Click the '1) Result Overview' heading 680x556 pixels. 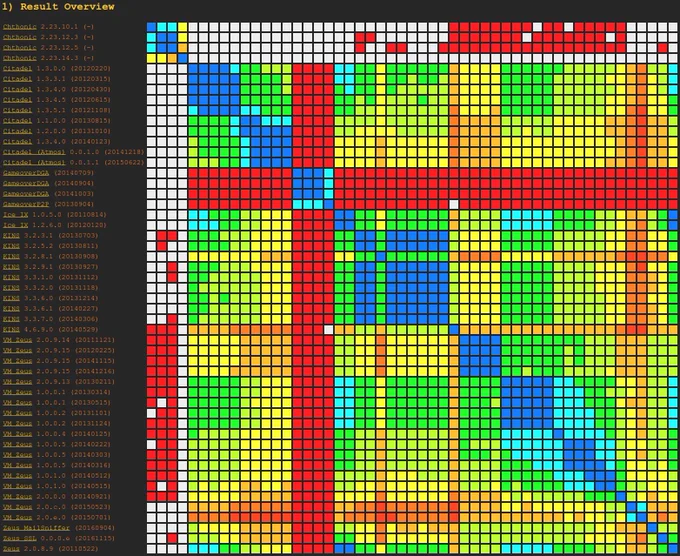tap(58, 7)
